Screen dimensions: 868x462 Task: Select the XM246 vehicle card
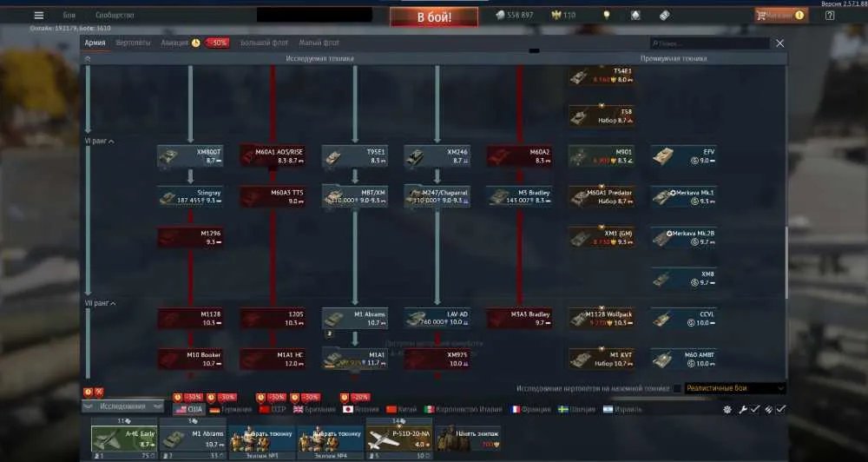click(437, 156)
